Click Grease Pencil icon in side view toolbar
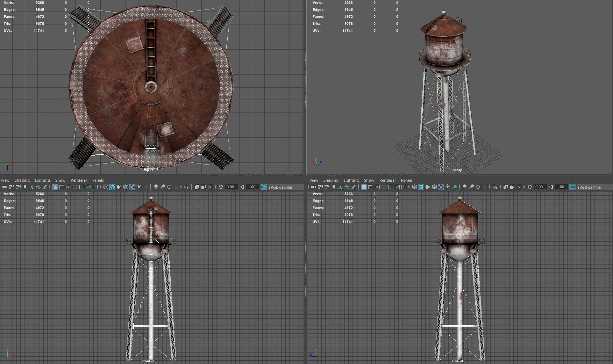The width and height of the screenshot is (613, 364). [354, 187]
